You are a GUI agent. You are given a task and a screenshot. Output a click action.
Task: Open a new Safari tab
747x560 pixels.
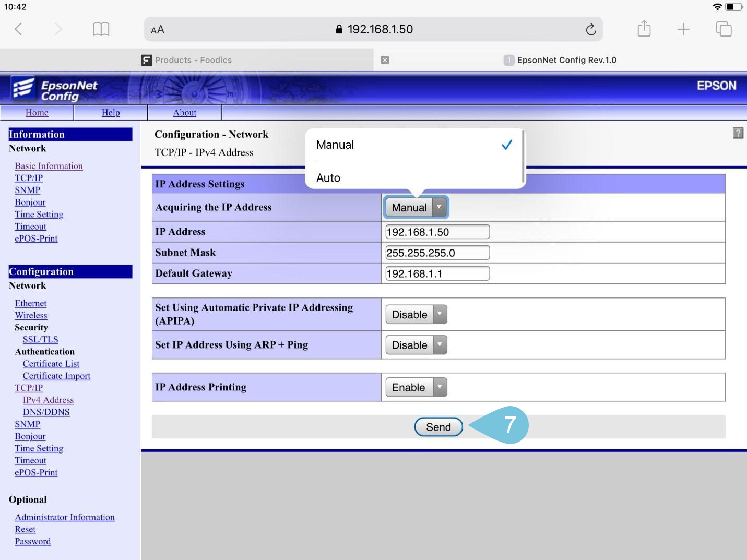[x=683, y=29]
